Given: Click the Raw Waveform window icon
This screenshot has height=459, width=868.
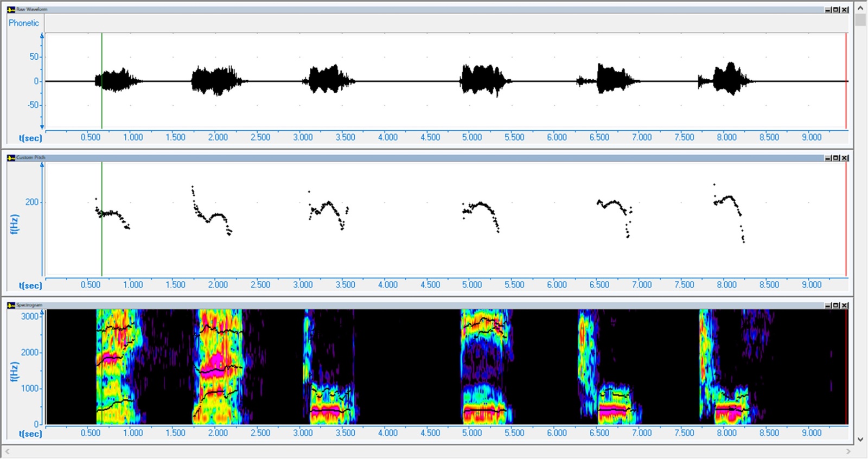Looking at the screenshot, I should (11, 10).
